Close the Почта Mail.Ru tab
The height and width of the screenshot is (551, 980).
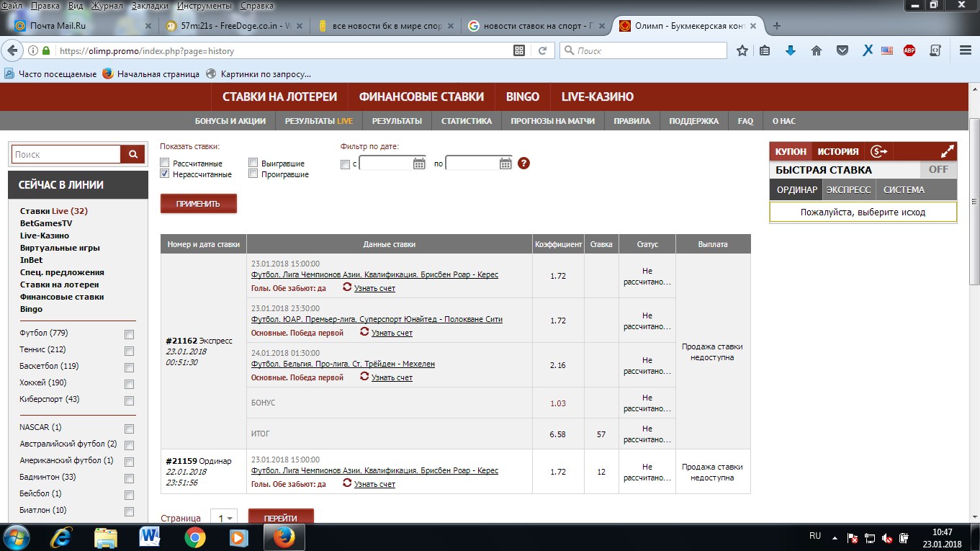(148, 26)
